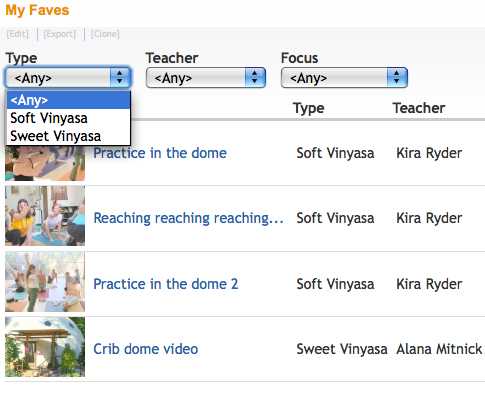
Task: Click Soft Vinyasa in Practice in the dome row
Action: coord(335,153)
